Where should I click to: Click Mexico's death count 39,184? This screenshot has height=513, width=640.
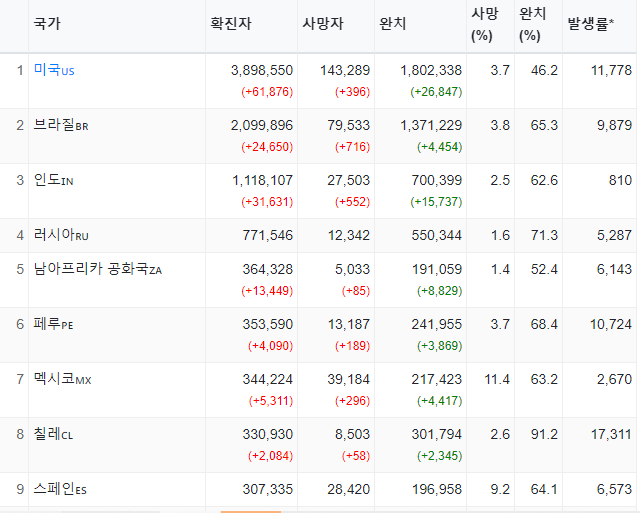tap(349, 380)
